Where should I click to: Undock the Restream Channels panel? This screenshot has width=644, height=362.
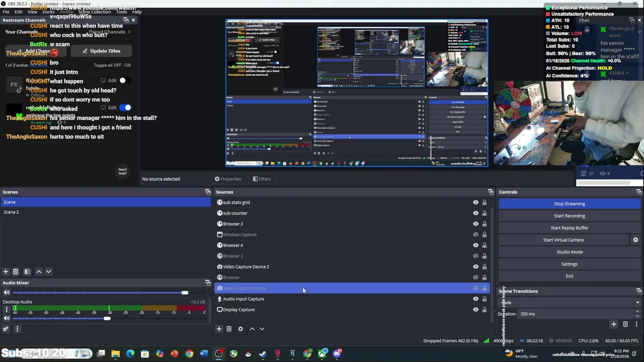tap(126, 20)
